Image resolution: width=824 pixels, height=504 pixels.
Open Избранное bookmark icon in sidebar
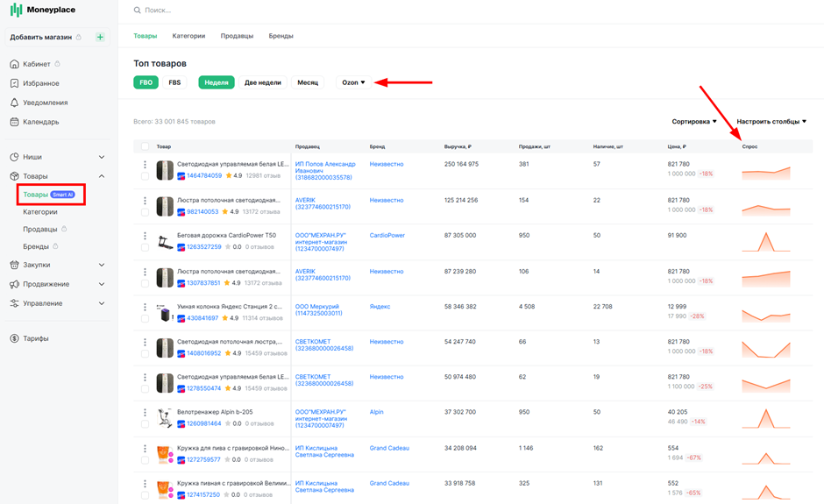pyautogui.click(x=14, y=83)
